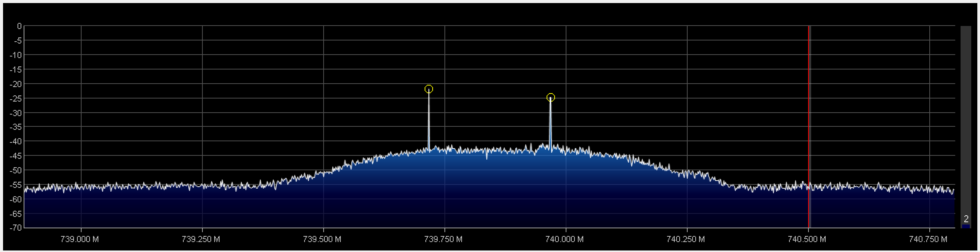The height and width of the screenshot is (252, 980).
Task: Click the 739.250 M frequency label
Action: click(201, 239)
